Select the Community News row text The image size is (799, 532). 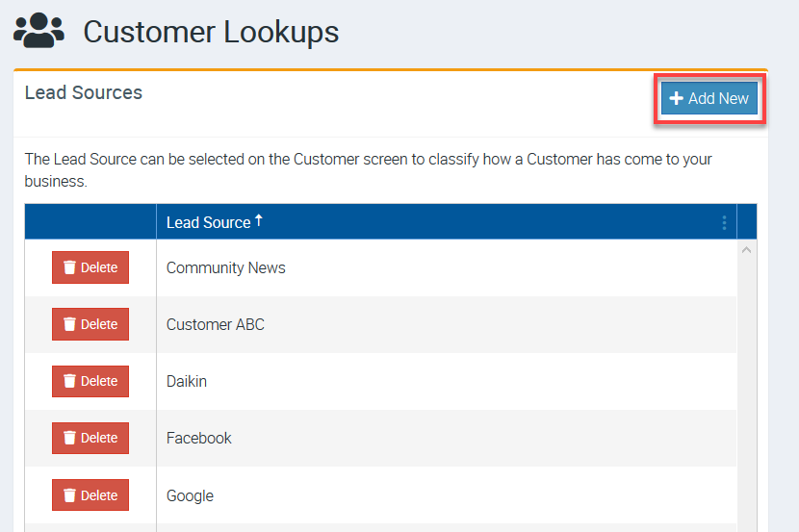coord(225,267)
